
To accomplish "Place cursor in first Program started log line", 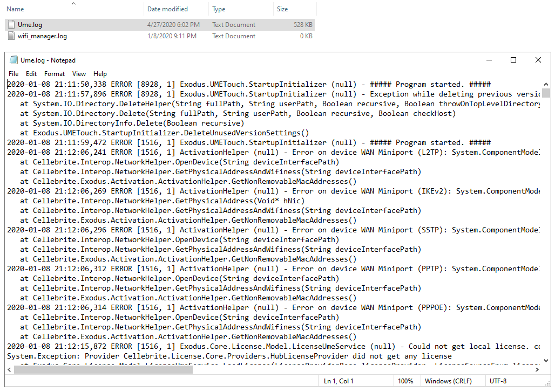I will (249, 84).
